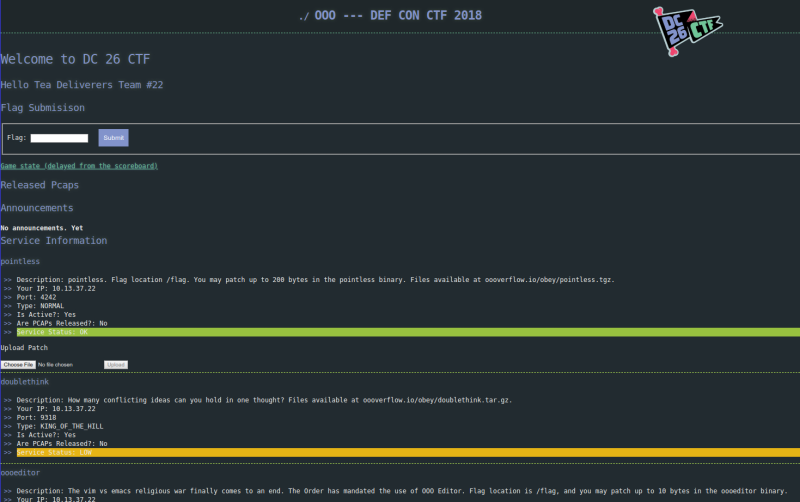Click the ./ OOO --- DEF CON CTF 2018 title
Image resolution: width=800 pixels, height=502 pixels.
point(390,15)
